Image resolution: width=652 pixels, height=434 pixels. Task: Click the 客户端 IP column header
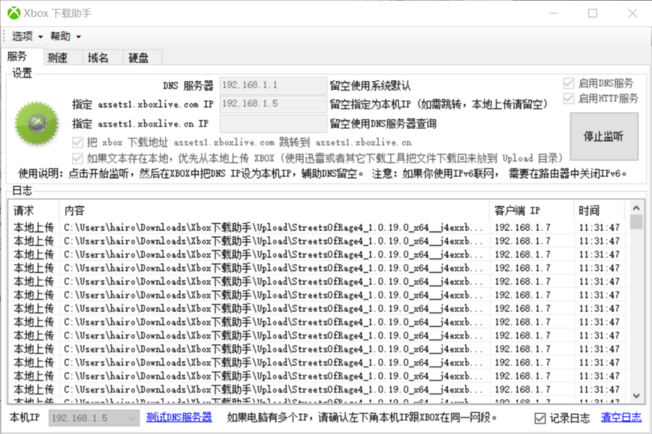(530, 211)
